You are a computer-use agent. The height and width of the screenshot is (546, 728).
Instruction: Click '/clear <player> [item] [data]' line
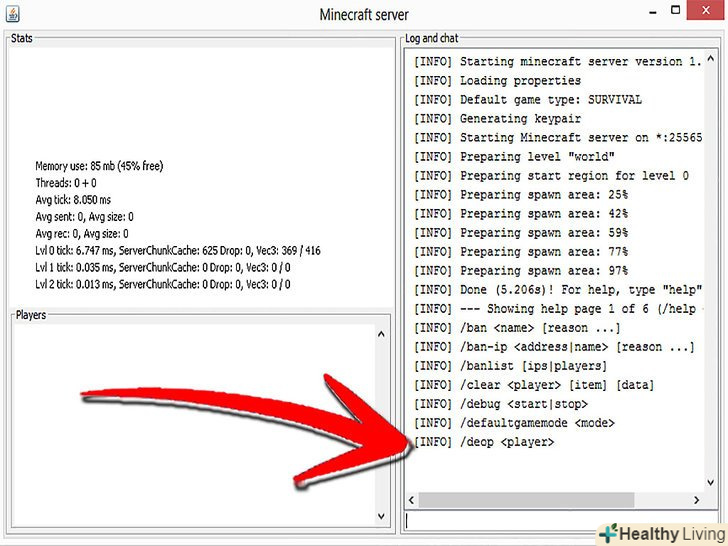[x=534, y=385]
